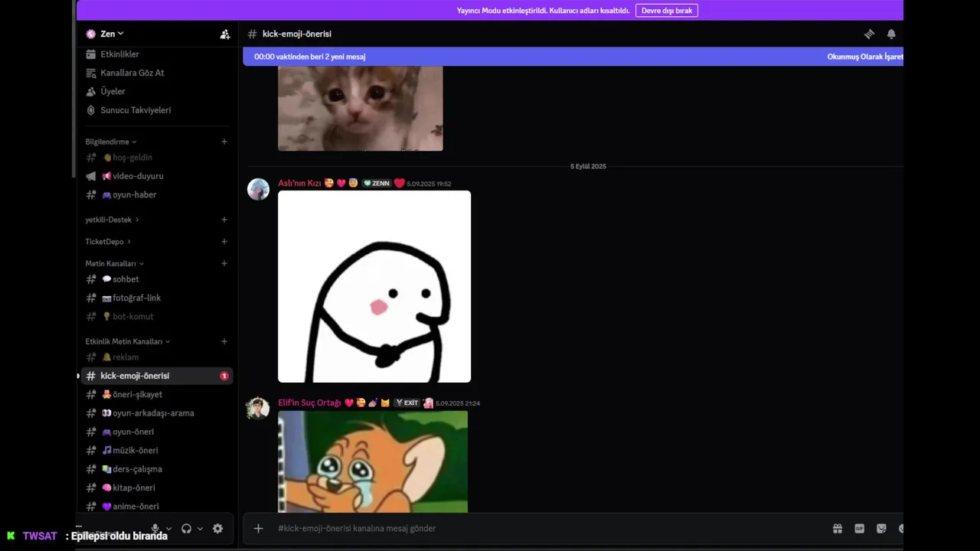
Task: Expand the yetkili-Destek category
Action: tap(112, 220)
